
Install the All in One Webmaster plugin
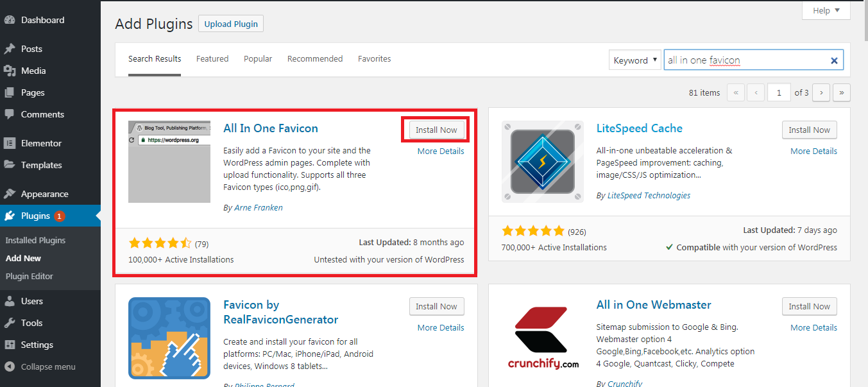[810, 306]
